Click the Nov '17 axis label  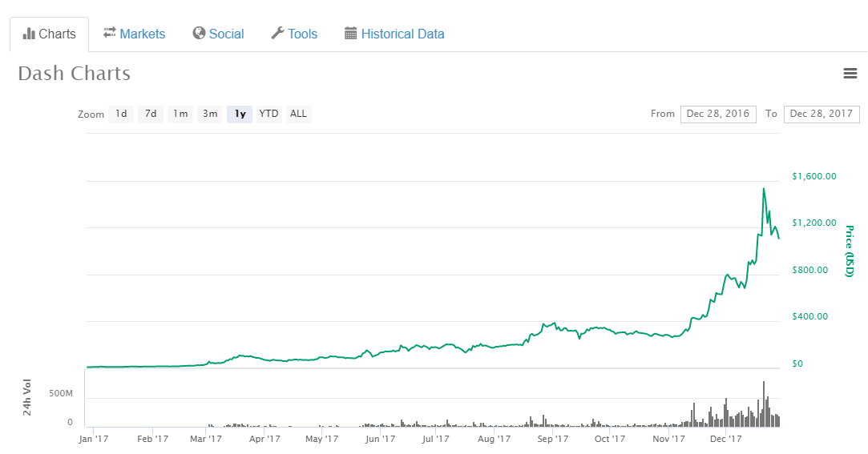pyautogui.click(x=668, y=439)
